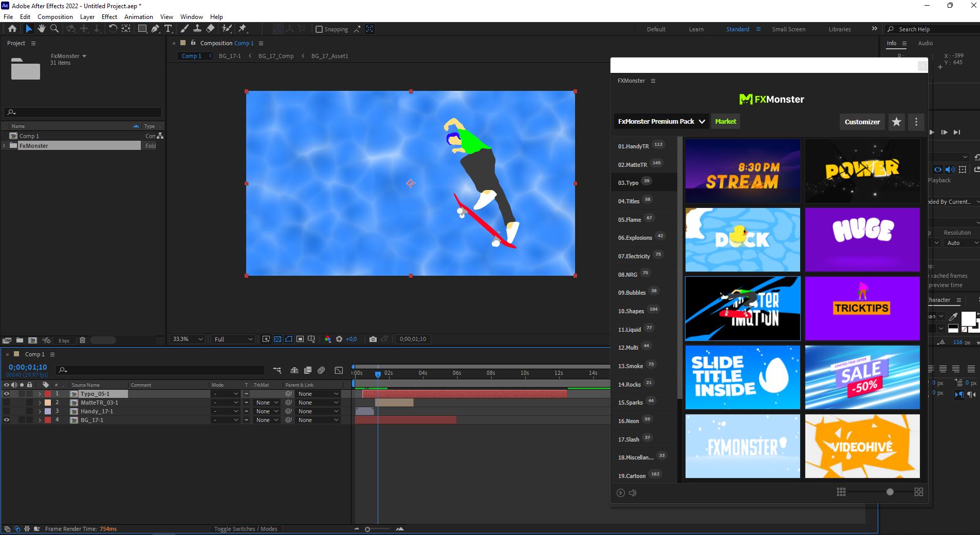Click the Interpret Footage icon
This screenshot has height=535, width=980.
(x=7, y=340)
